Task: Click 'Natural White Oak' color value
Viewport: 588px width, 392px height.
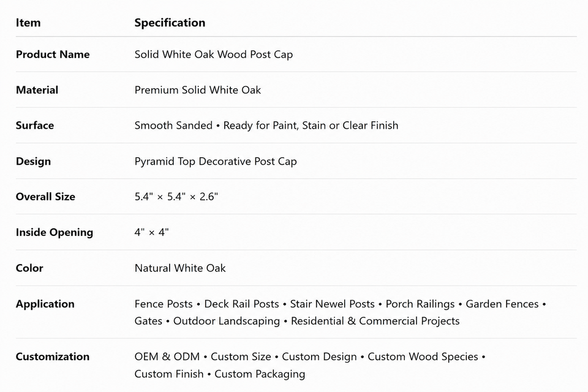Action: (180, 268)
